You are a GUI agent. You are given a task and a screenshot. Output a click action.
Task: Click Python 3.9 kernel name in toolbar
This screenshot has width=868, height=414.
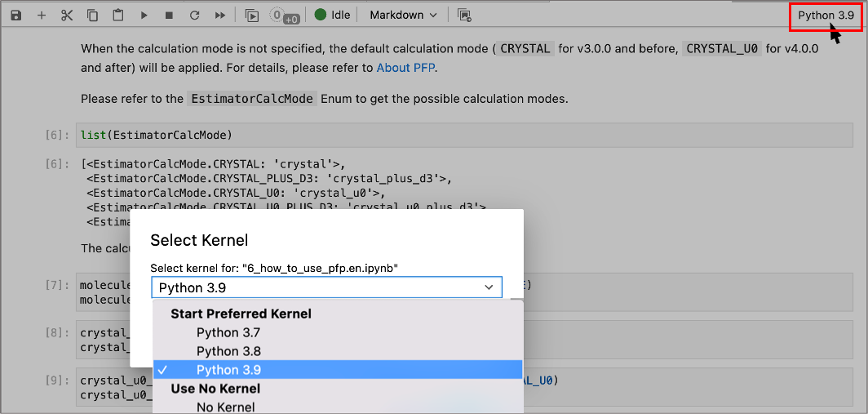pos(826,15)
